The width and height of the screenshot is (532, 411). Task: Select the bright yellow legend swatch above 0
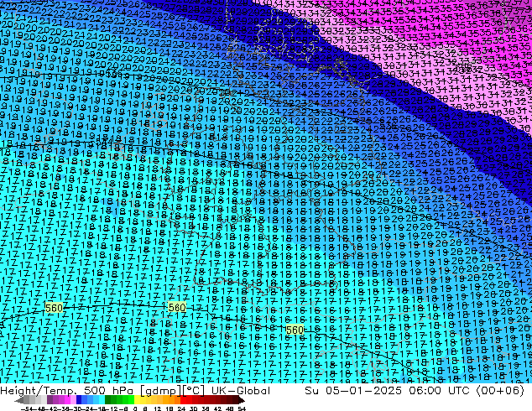click(137, 399)
